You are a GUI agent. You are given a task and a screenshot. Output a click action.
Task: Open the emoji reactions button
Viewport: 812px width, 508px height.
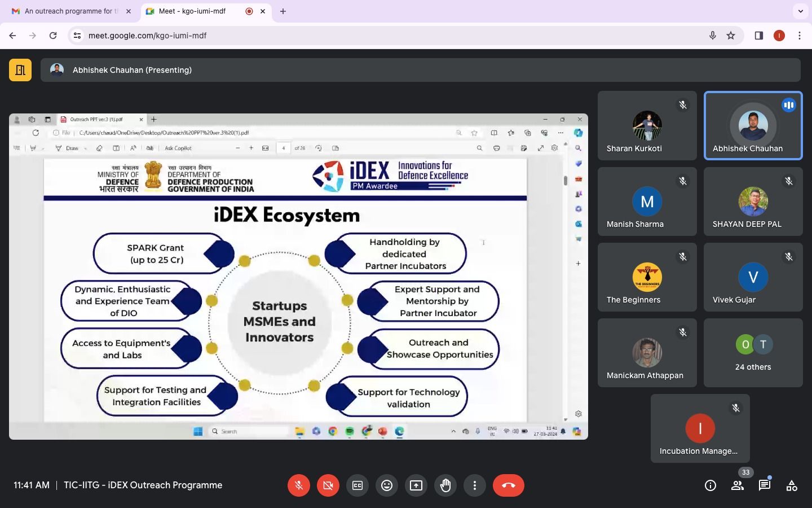387,485
